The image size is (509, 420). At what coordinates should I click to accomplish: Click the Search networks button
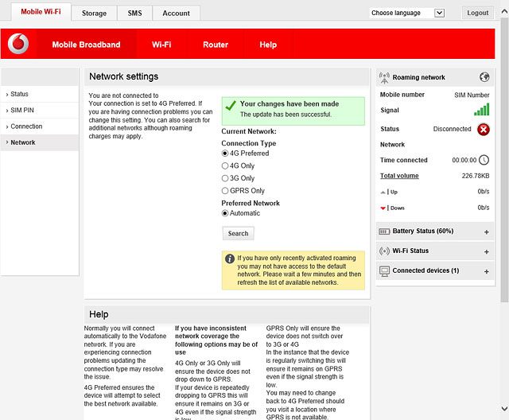(238, 233)
